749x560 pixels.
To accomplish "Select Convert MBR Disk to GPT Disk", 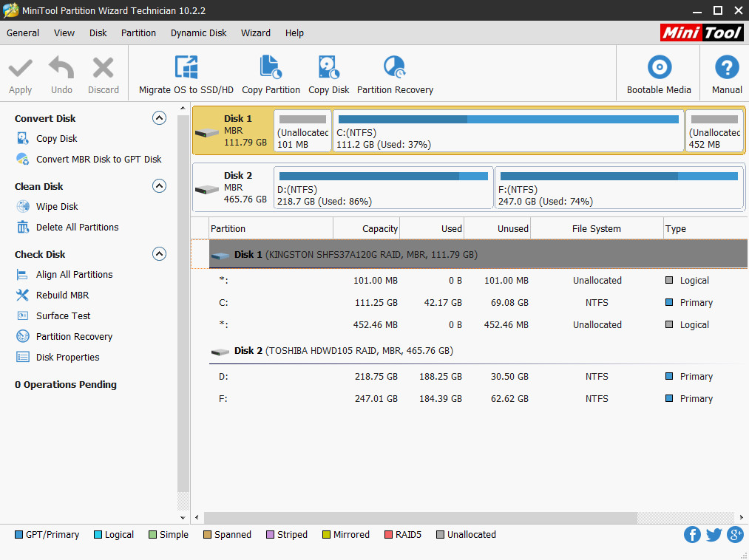I will tap(99, 159).
